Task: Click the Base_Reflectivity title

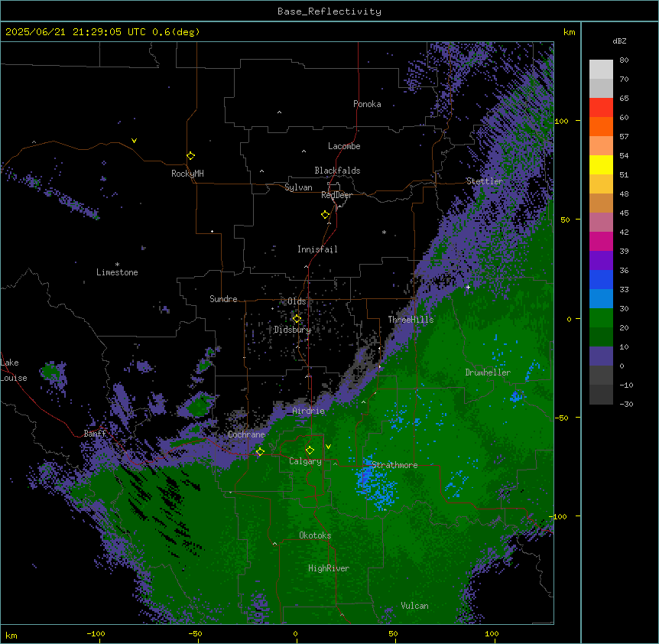Action: 329,11
